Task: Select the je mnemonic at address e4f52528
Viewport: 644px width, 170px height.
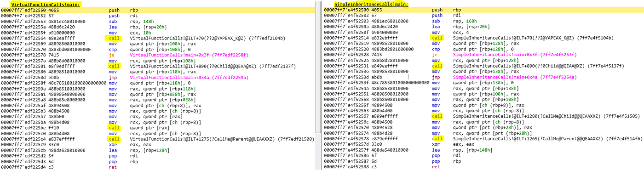Action: [434, 55]
